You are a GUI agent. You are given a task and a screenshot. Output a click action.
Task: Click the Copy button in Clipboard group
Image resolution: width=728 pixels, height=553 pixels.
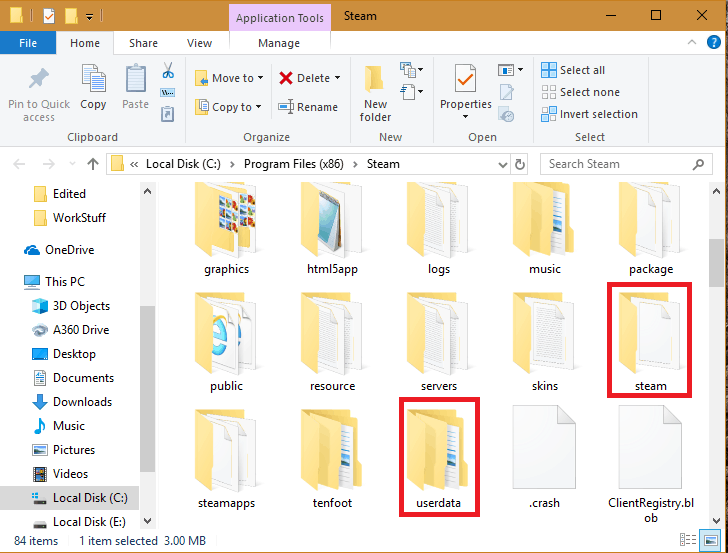[93, 87]
